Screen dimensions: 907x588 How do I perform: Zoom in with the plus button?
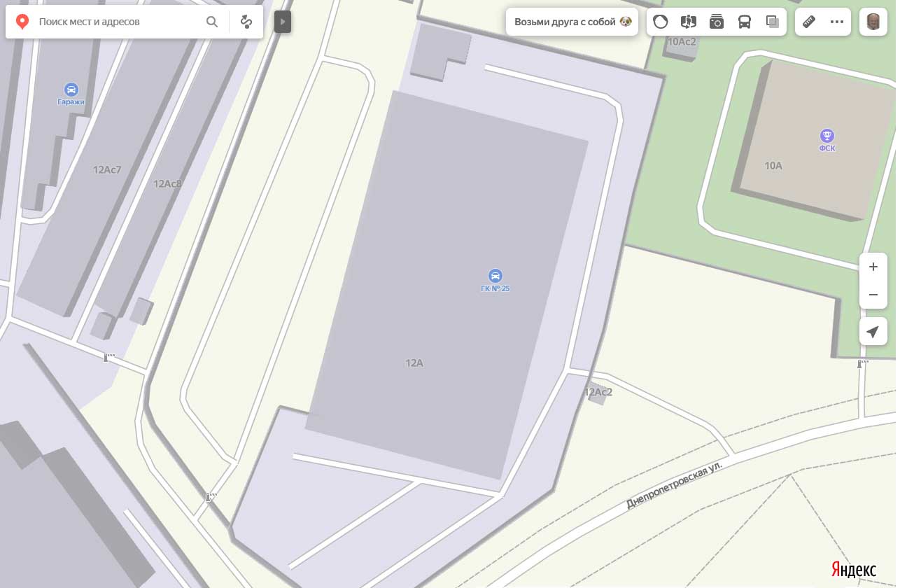coord(873,267)
